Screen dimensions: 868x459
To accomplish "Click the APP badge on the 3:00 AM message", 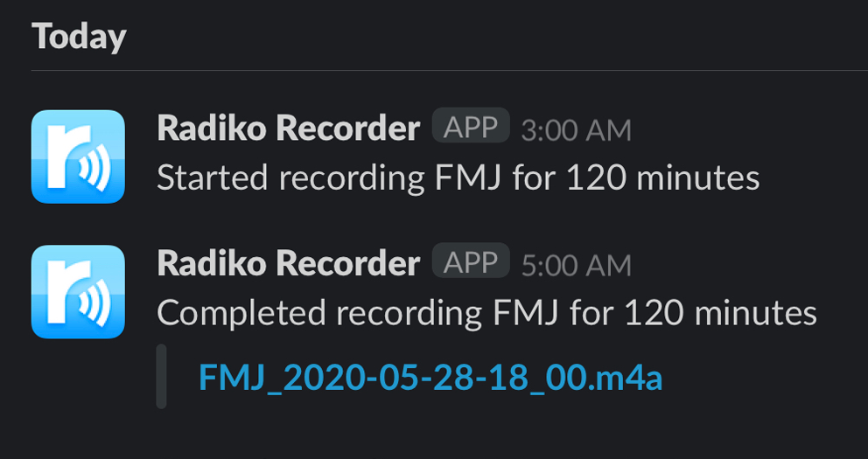I will click(471, 127).
